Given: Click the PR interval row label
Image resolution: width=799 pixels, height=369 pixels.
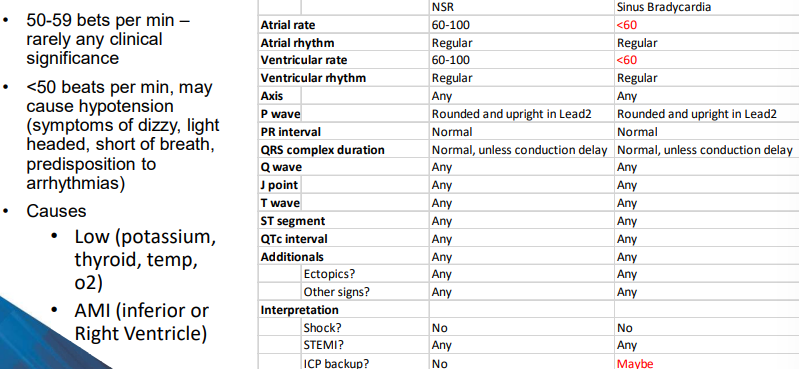Looking at the screenshot, I should coord(291,132).
